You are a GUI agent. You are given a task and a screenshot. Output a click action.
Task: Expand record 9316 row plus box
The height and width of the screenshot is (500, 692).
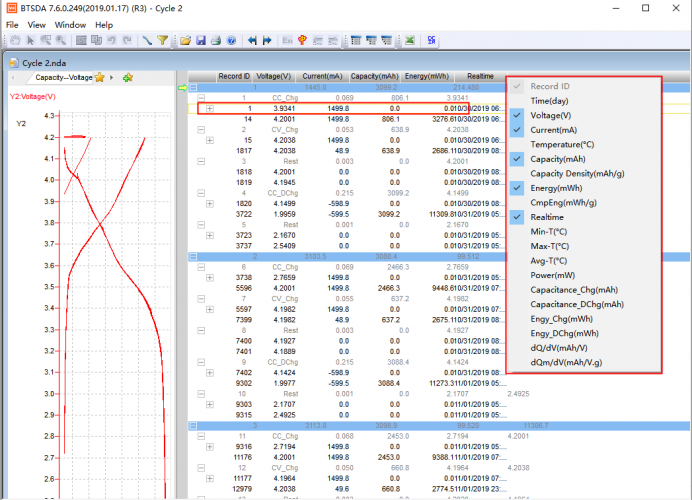210,447
